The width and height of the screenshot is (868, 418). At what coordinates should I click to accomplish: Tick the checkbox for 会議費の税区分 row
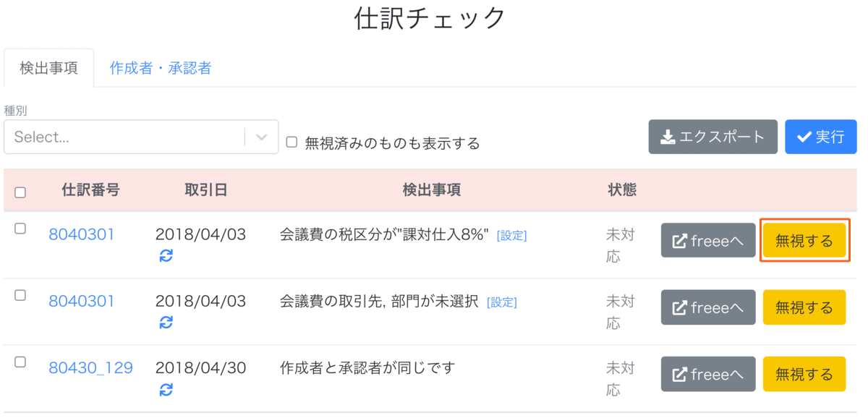(x=20, y=229)
